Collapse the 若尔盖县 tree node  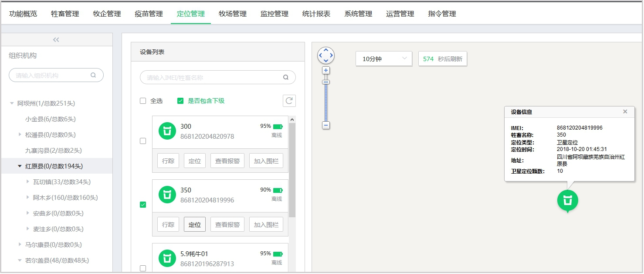pyautogui.click(x=20, y=260)
